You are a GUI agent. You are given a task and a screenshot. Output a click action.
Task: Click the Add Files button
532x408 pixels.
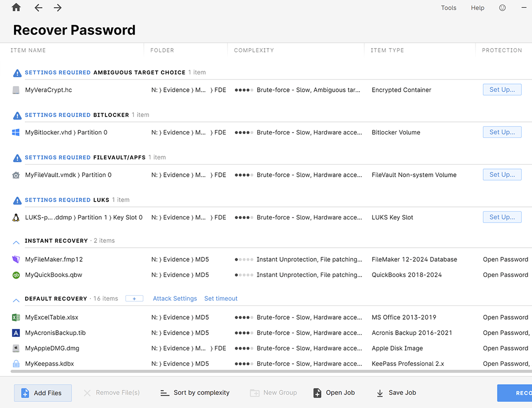43,393
